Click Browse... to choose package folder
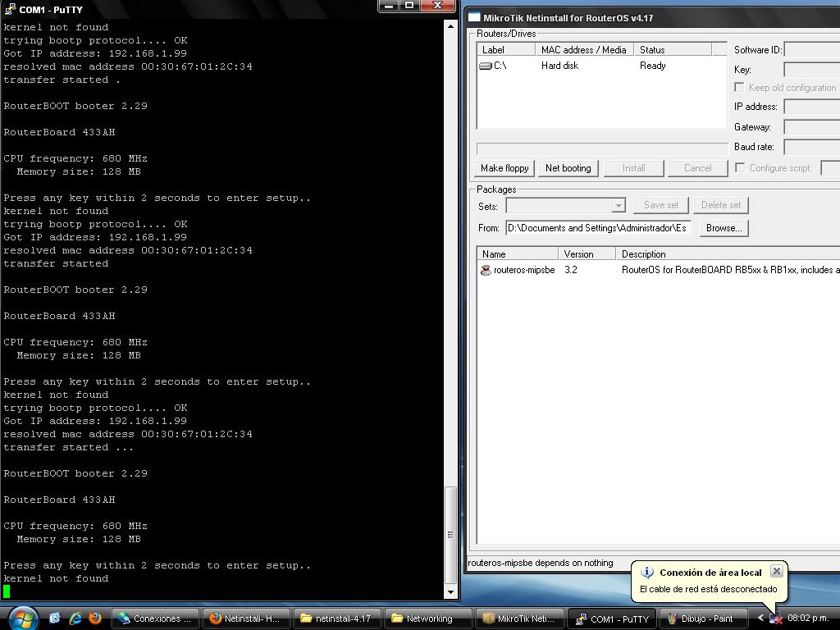Screen dimensions: 840x630 724,228
